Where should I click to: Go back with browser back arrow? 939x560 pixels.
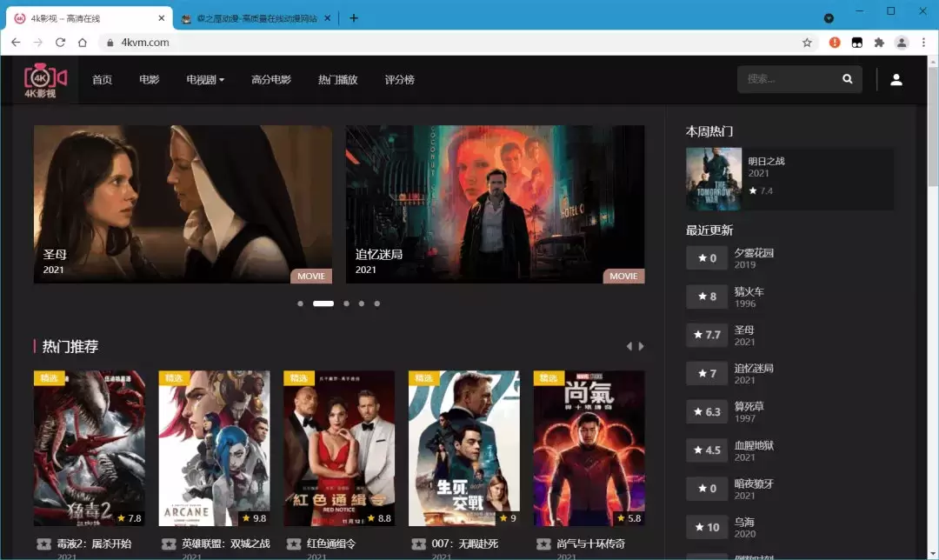(16, 43)
